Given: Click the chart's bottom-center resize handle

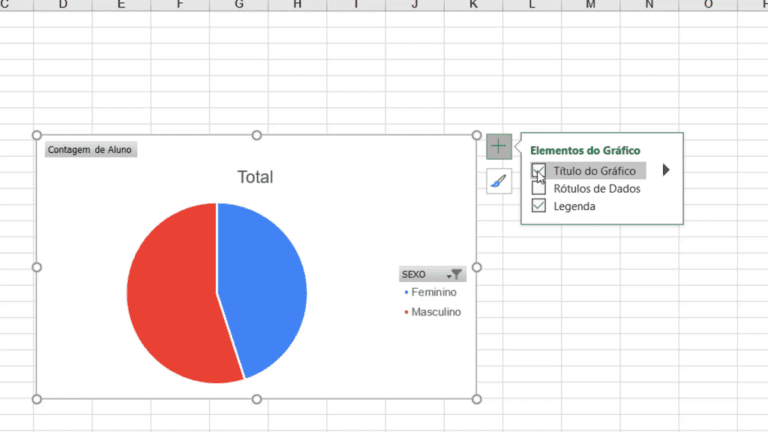Looking at the screenshot, I should [x=257, y=399].
